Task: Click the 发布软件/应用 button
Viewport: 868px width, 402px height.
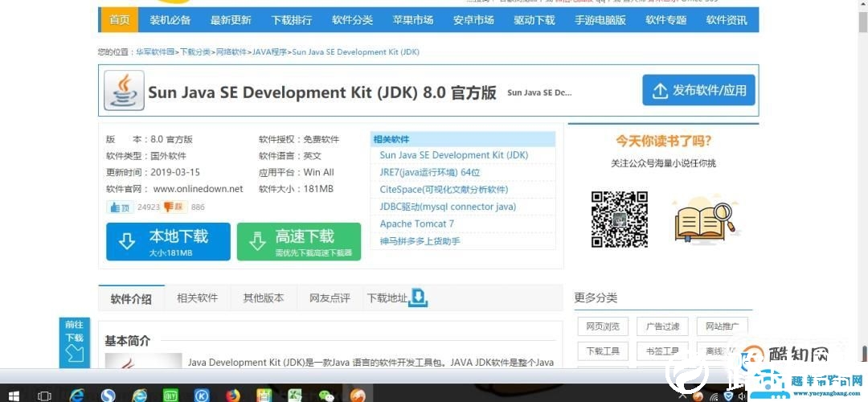Action: click(698, 90)
